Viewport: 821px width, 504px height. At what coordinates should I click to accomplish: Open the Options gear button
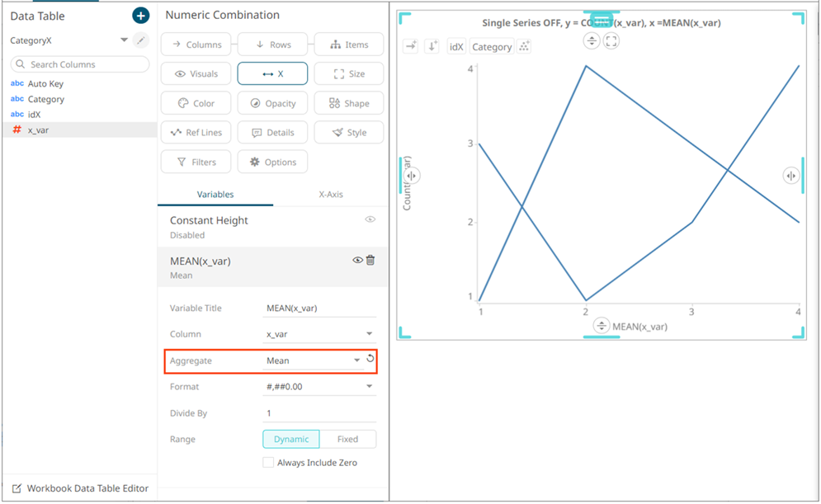[272, 162]
